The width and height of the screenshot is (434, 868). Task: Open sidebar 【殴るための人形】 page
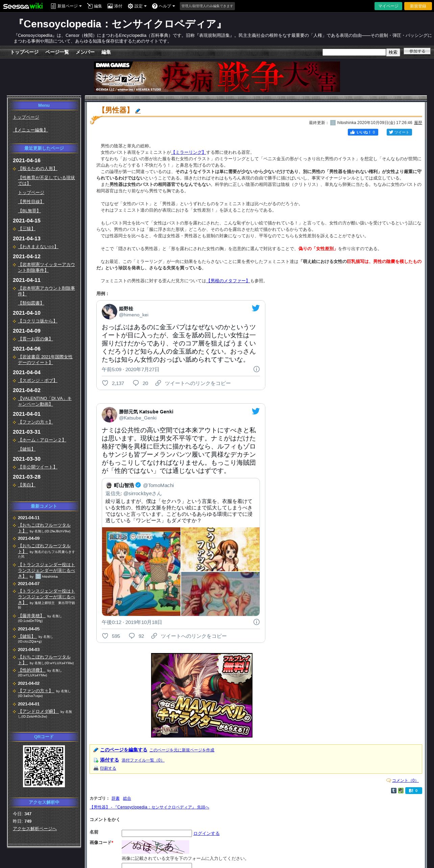pos(38,168)
